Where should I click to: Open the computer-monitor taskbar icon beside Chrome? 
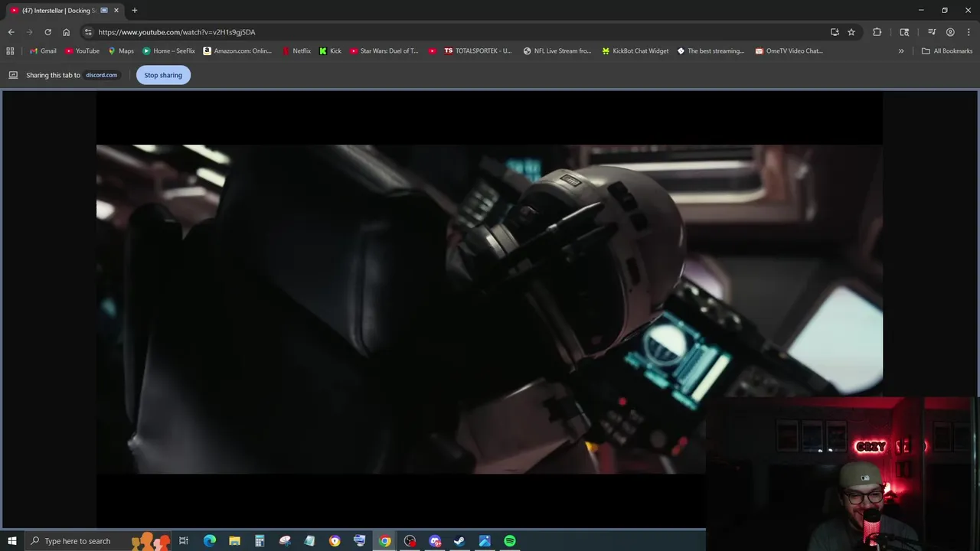[x=360, y=541]
